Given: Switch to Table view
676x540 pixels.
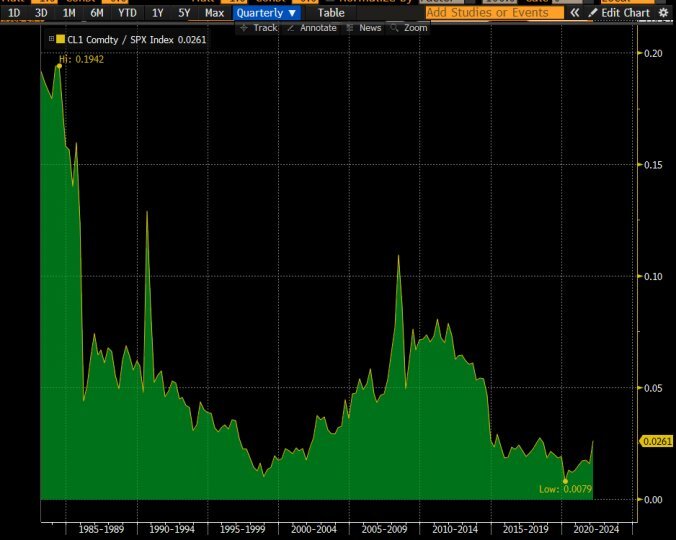Looking at the screenshot, I should pyautogui.click(x=331, y=13).
